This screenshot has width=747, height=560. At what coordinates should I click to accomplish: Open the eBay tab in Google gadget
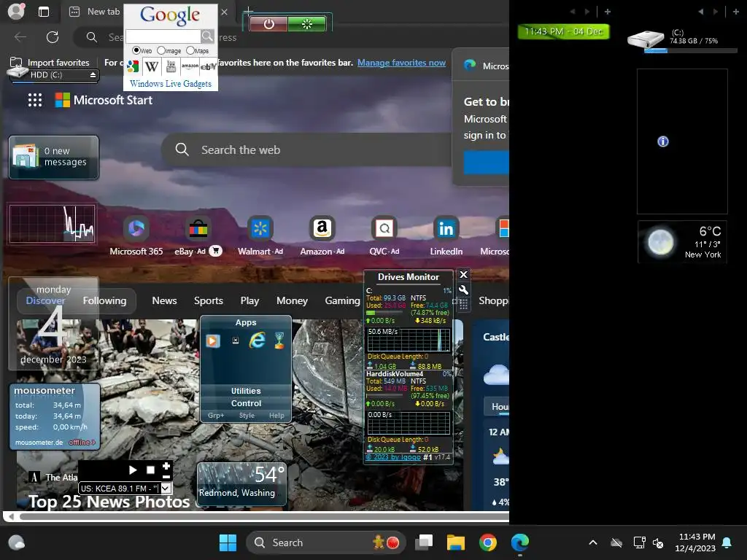point(208,66)
